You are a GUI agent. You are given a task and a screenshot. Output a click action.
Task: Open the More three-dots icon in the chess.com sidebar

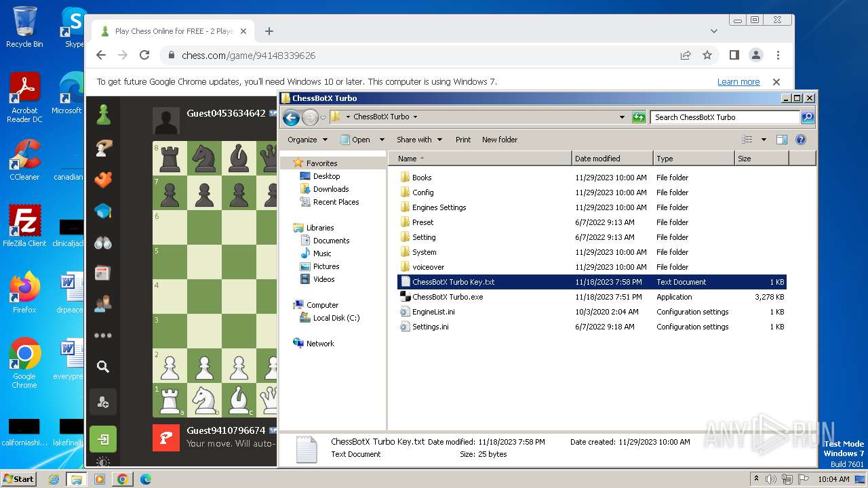click(x=103, y=335)
